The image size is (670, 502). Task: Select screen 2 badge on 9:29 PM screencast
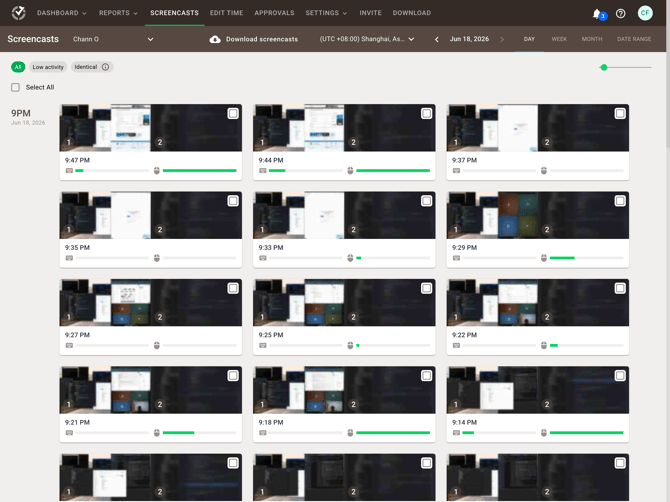point(547,229)
